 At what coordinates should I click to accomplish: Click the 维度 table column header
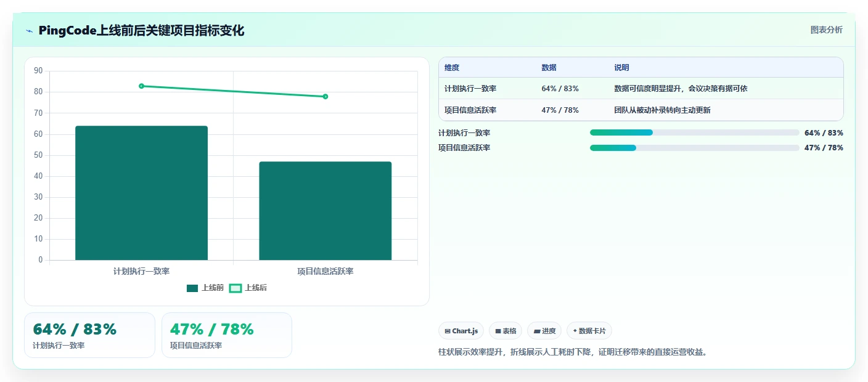coord(452,68)
